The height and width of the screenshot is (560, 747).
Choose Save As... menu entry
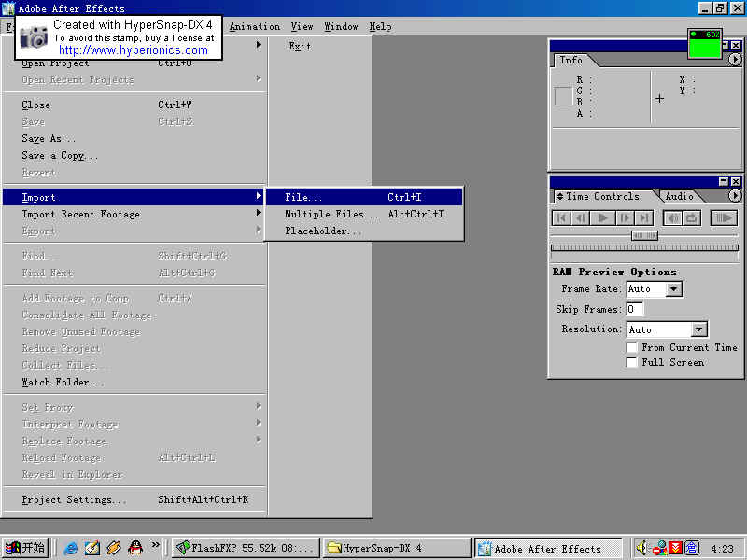(x=134, y=138)
